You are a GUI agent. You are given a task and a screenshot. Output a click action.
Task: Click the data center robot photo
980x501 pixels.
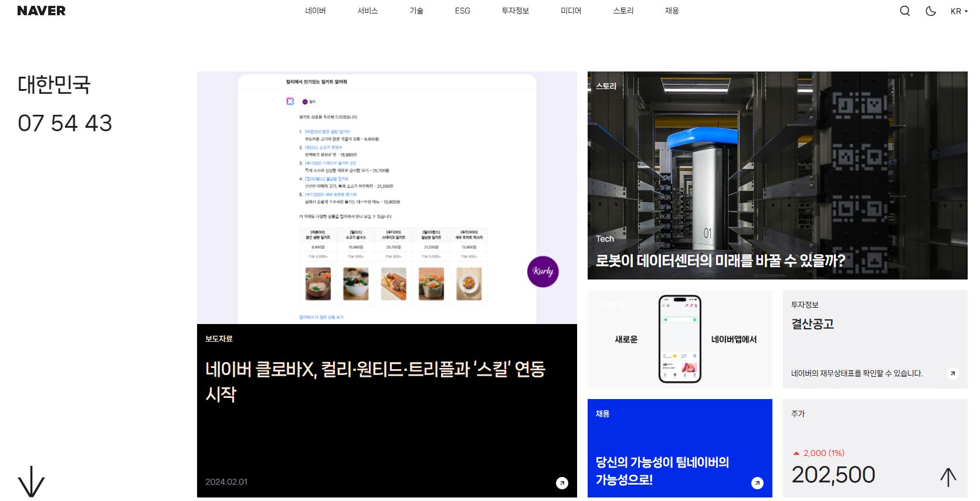click(778, 175)
